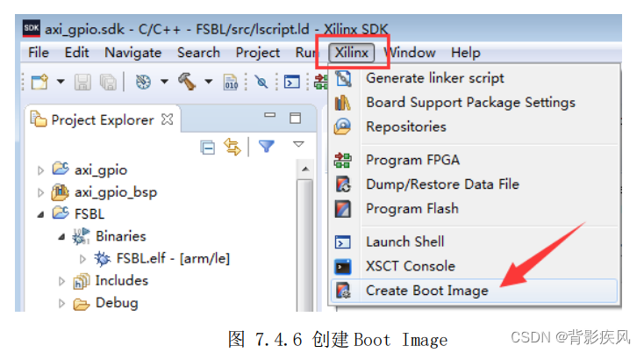Open the Edit menu
The height and width of the screenshot is (353, 644).
point(76,53)
